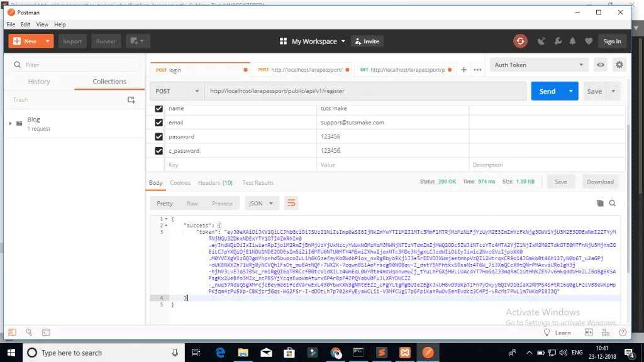The width and height of the screenshot is (644, 362).
Task: Click the Trash link
Action: point(20,100)
